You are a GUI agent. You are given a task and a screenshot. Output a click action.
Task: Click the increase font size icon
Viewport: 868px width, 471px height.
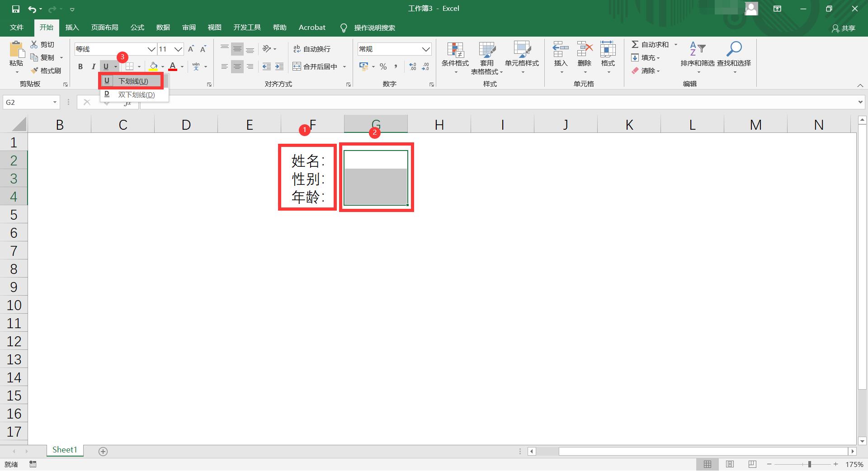[x=191, y=49]
